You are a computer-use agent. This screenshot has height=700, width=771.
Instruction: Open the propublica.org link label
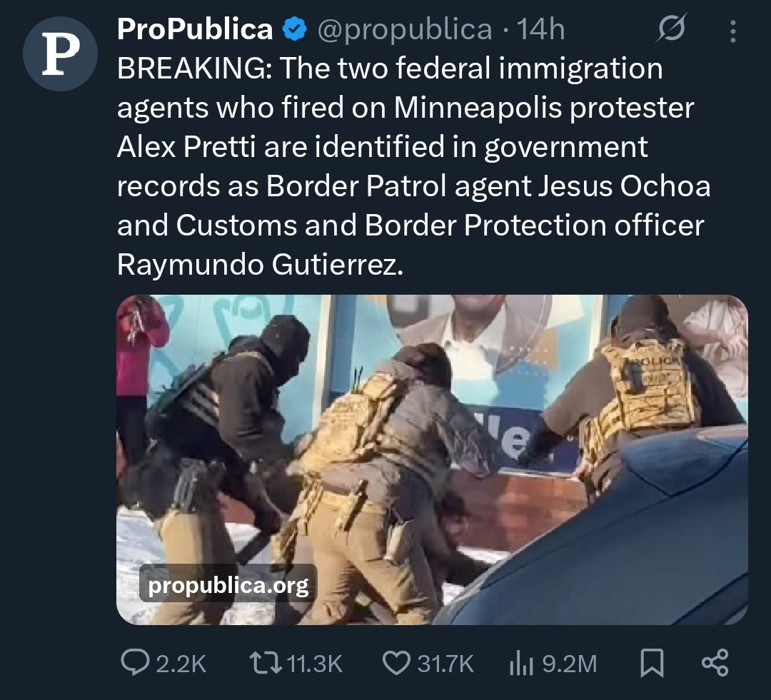228,584
